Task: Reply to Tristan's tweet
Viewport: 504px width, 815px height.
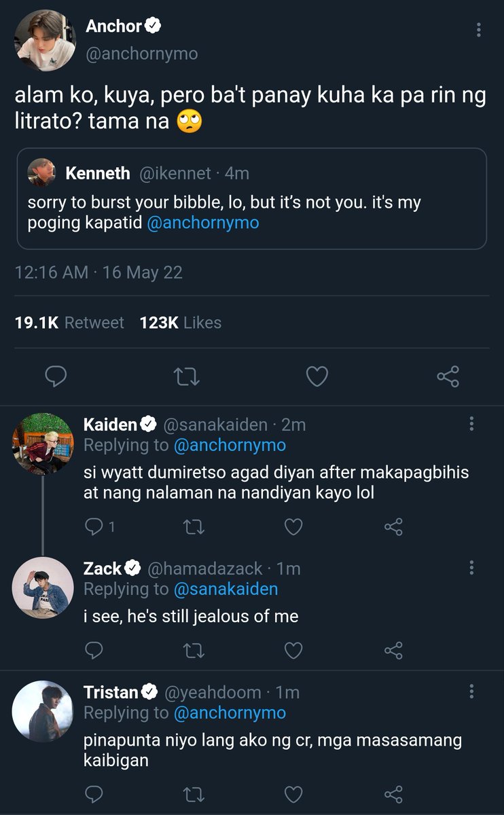Action: (94, 794)
